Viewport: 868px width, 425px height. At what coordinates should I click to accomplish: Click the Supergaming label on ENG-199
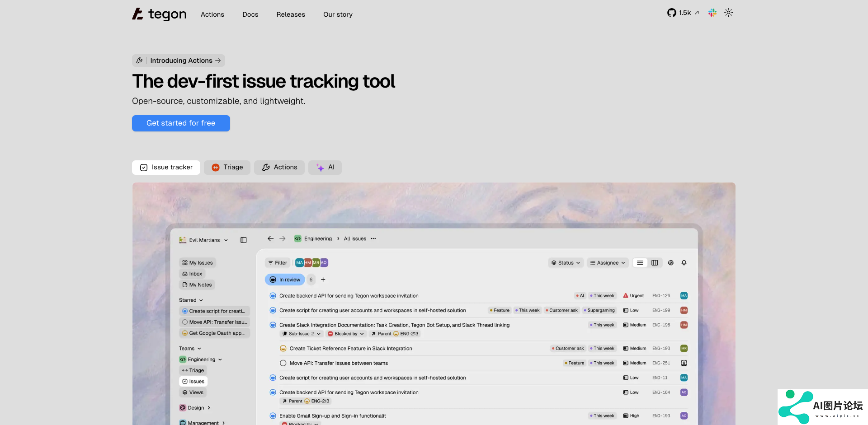(x=599, y=310)
